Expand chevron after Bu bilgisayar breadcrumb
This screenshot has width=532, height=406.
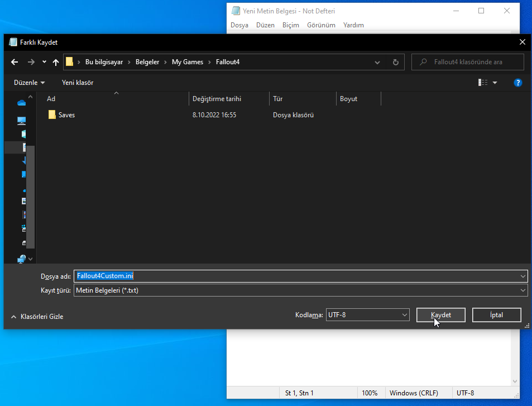130,62
